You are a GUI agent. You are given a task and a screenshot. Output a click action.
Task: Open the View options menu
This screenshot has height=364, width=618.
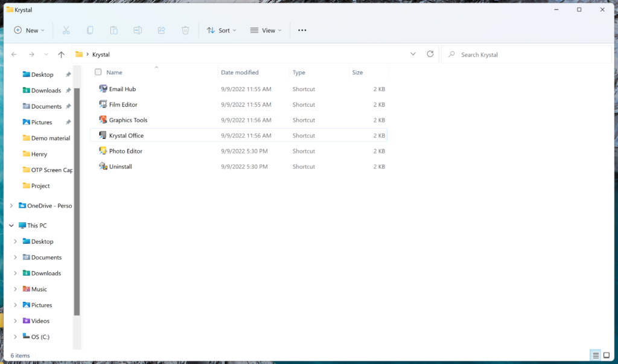point(266,30)
